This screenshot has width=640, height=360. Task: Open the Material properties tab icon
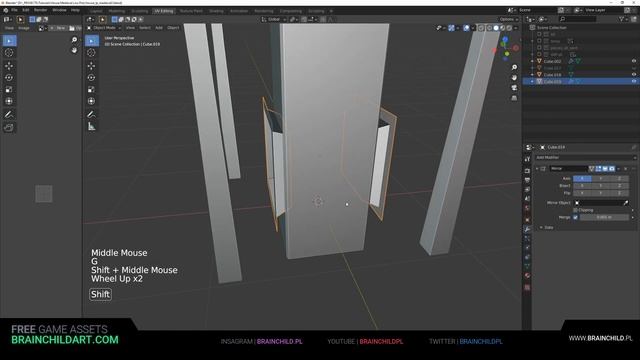coord(527,276)
